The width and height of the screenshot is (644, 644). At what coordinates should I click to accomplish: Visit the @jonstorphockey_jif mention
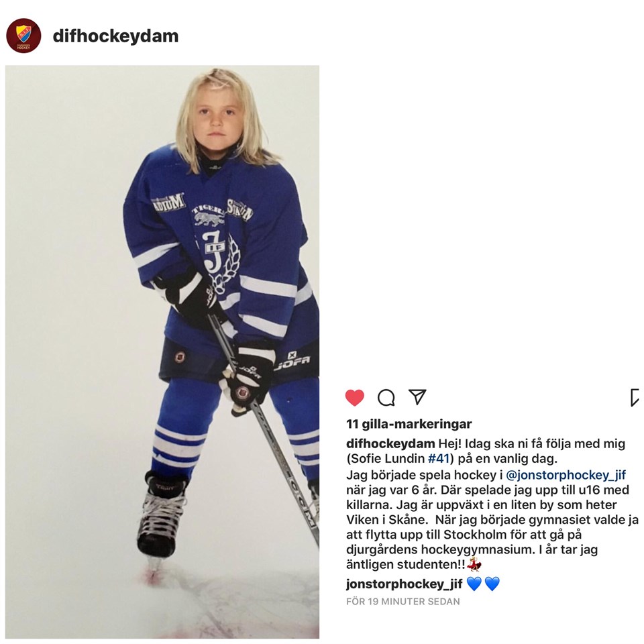tap(566, 475)
